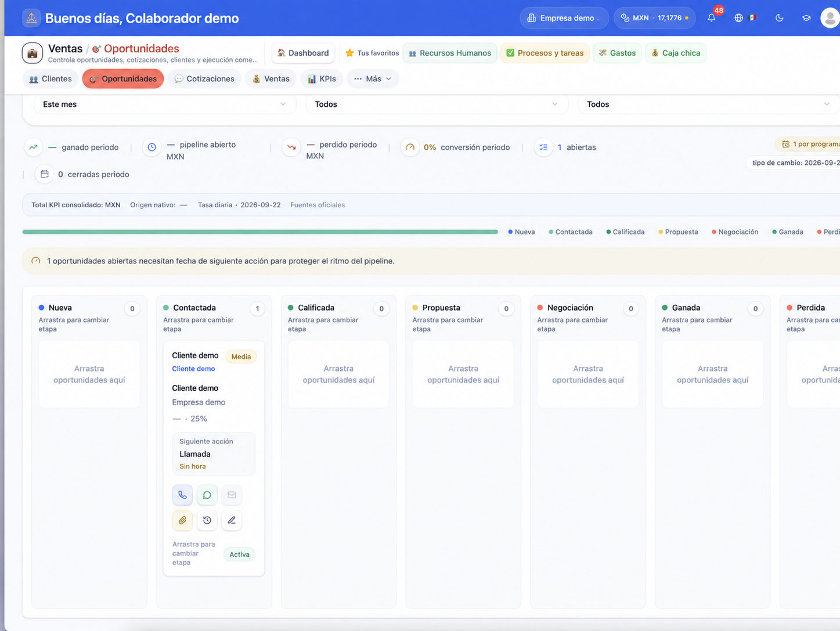Expand the Este mes period dropdown

(164, 104)
